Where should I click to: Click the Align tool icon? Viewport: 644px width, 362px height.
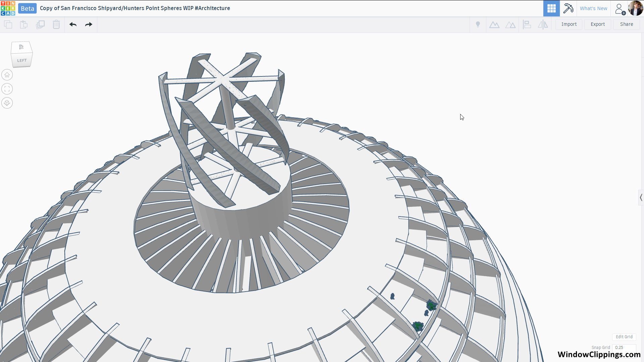(527, 24)
